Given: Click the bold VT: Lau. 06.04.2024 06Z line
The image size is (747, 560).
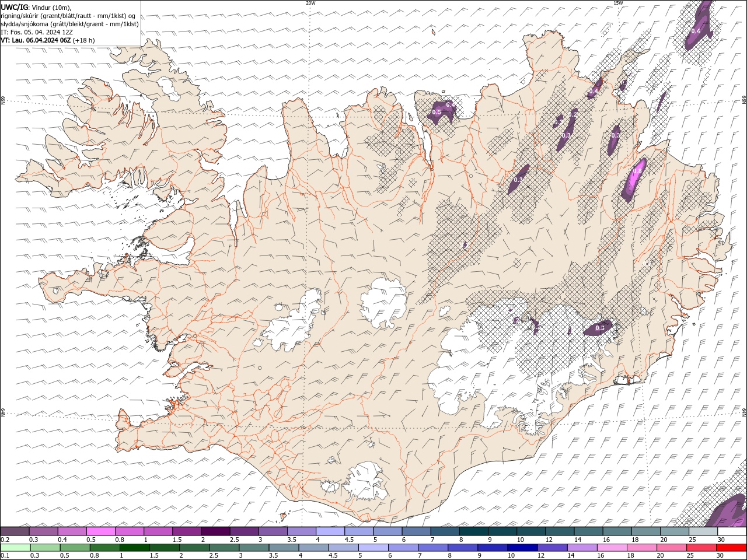Looking at the screenshot, I should click(36, 40).
